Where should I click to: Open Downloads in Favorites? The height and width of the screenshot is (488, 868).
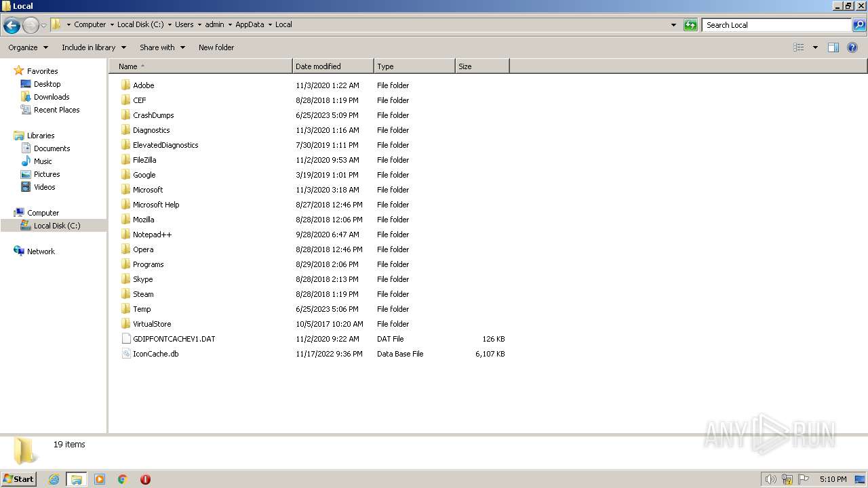coord(52,97)
